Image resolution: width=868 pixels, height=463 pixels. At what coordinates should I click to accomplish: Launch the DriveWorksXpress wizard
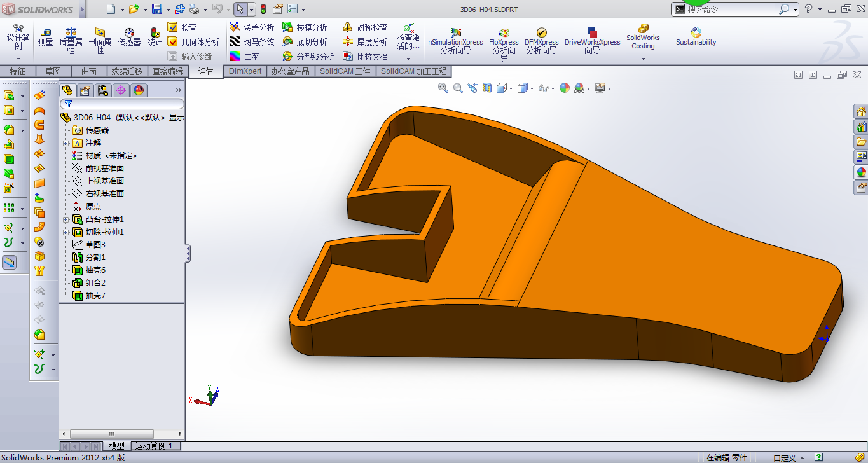coord(593,41)
